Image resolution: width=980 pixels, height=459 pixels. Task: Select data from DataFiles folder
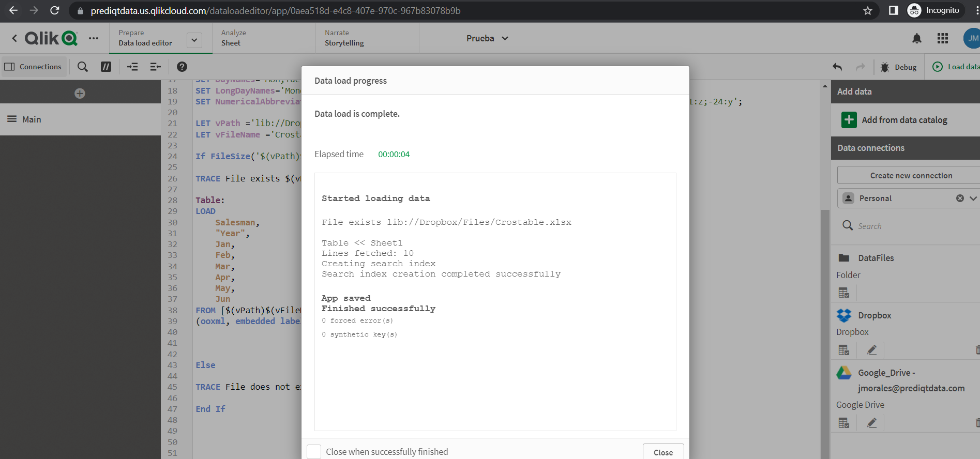(844, 293)
